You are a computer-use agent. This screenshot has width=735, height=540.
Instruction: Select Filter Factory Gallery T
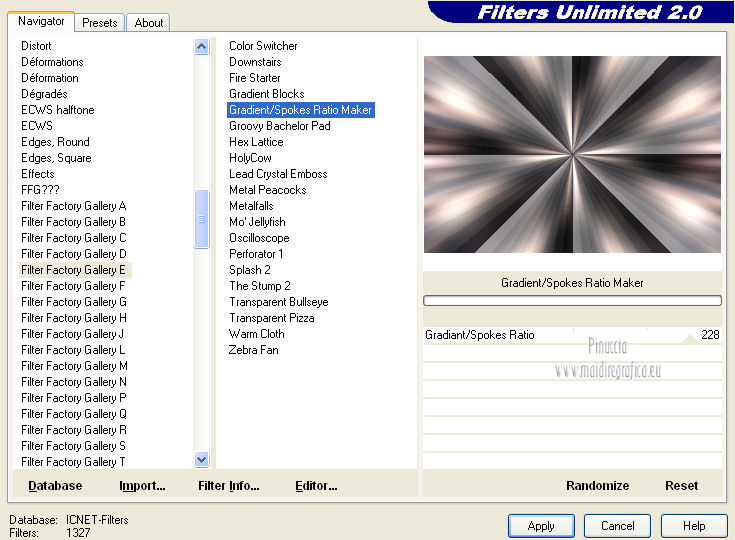point(73,462)
